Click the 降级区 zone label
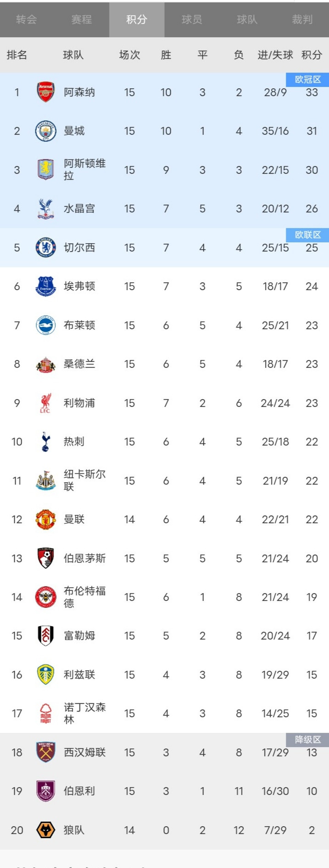This screenshot has width=329, height=868. click(x=307, y=739)
